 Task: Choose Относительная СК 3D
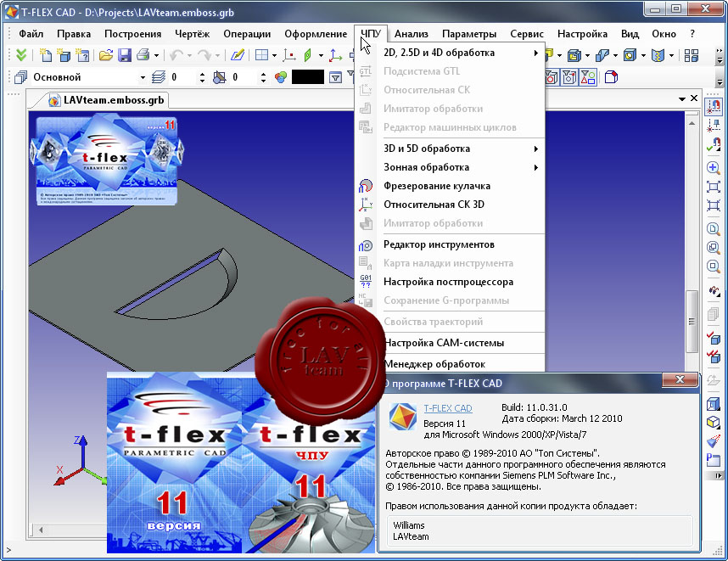tap(450, 205)
